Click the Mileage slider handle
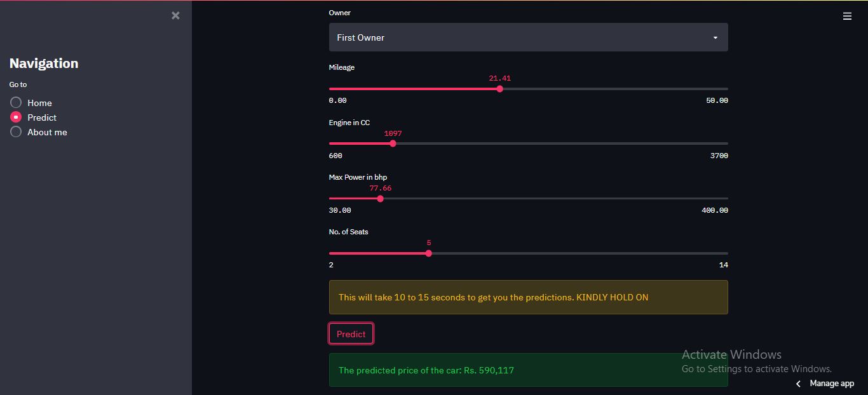The image size is (868, 395). (499, 89)
